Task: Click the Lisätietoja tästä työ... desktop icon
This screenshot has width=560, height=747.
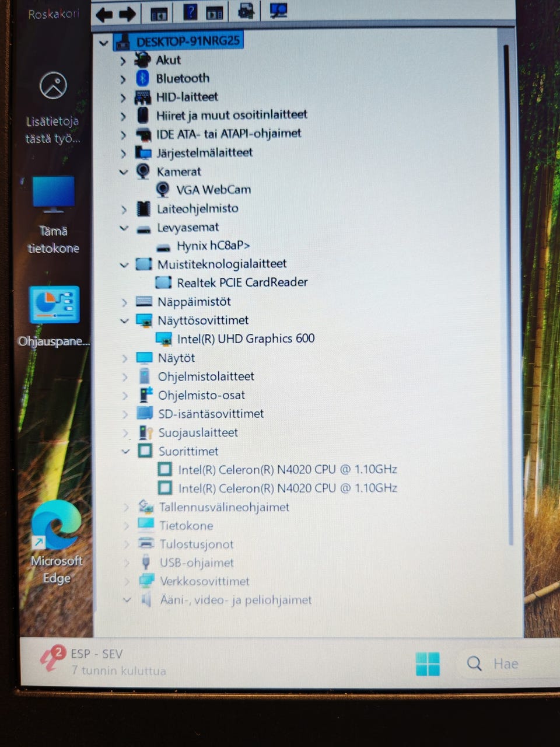Action: (x=52, y=107)
